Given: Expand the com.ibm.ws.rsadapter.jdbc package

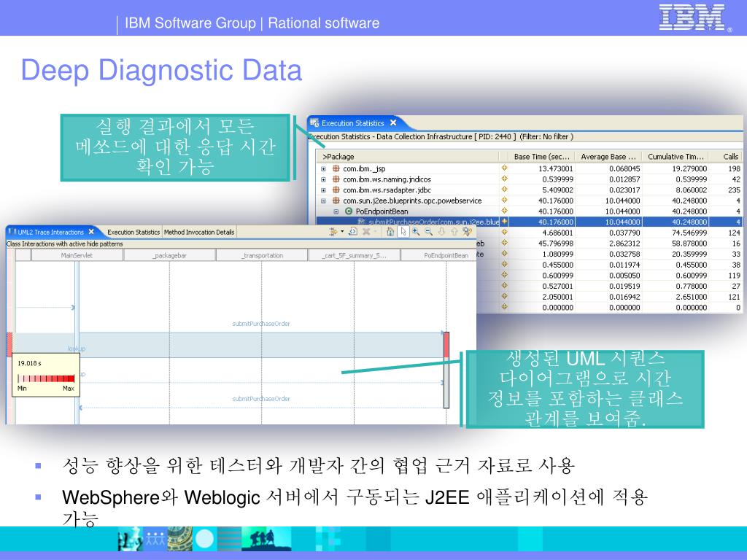Looking at the screenshot, I should (x=323, y=190).
